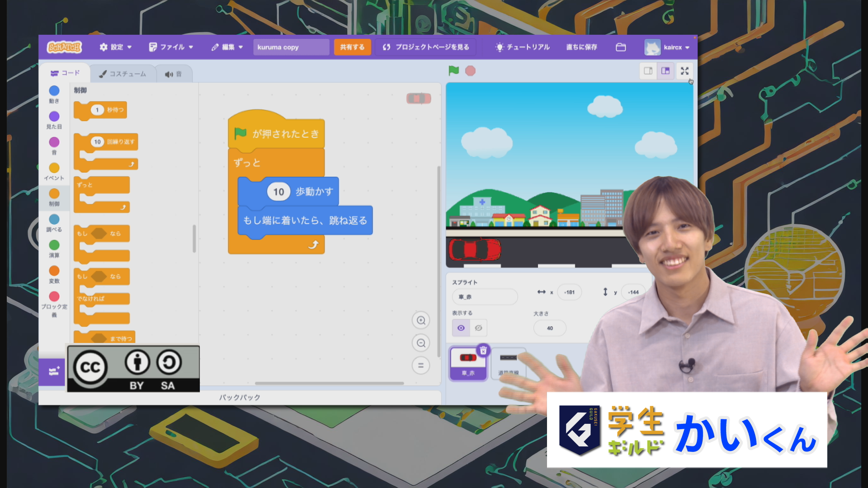868x488 pixels.
Task: Zoom out of the code workspace
Action: [x=421, y=343]
